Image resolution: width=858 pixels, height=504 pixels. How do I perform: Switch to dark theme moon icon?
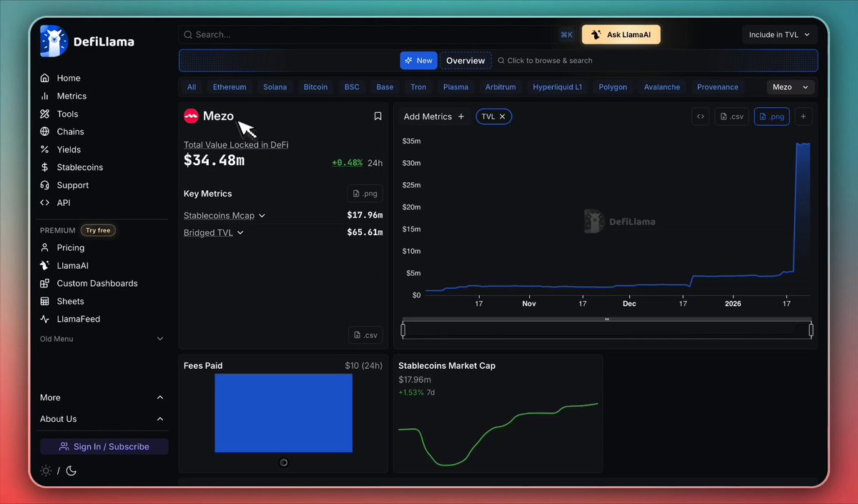71,470
